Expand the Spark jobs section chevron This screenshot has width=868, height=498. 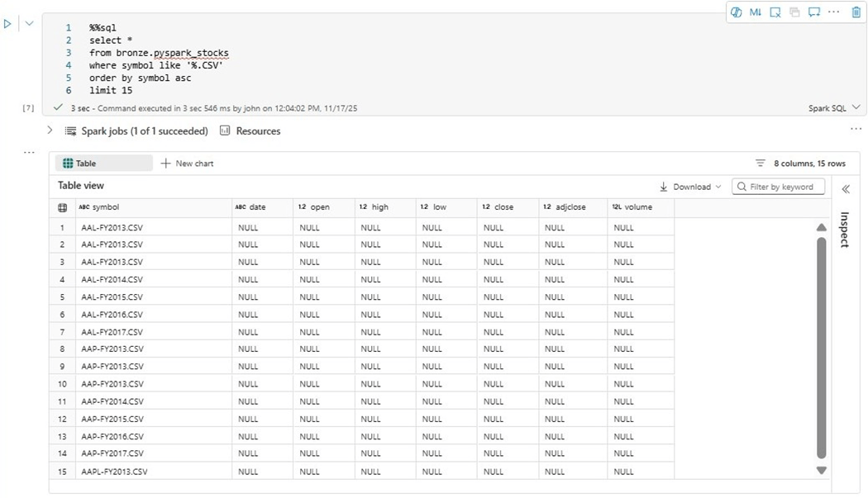[x=50, y=130]
